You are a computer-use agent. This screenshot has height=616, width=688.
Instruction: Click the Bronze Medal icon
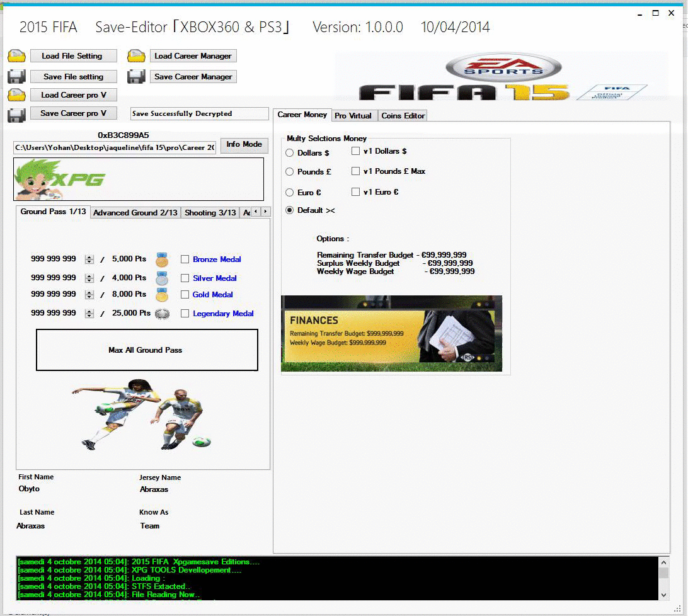tap(162, 259)
